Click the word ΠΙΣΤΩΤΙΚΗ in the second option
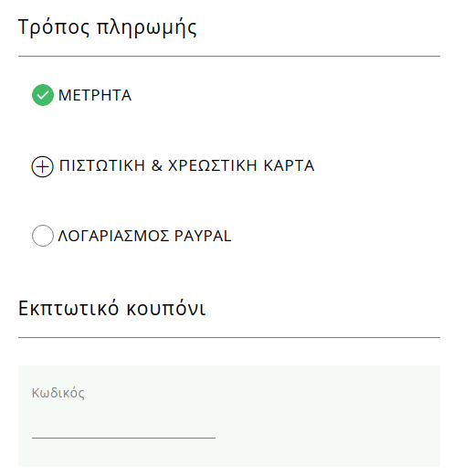 coord(102,165)
